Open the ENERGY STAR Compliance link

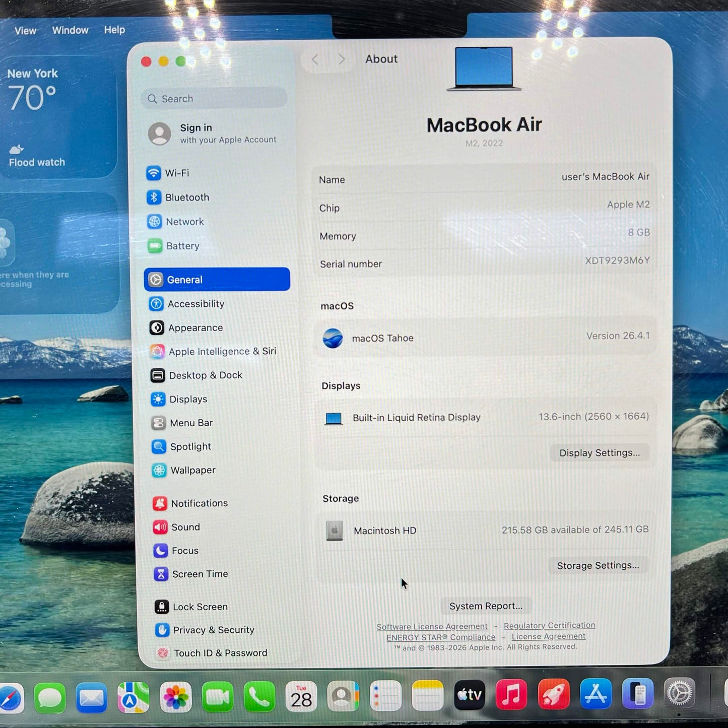coord(441,637)
